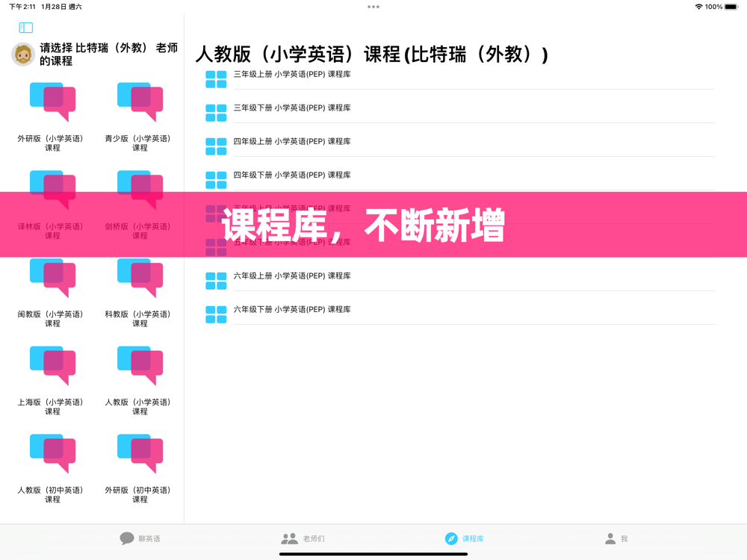Open 三年级上册 小学英语(PEP) 课程库
Screen dimensions: 747x560
coord(292,74)
